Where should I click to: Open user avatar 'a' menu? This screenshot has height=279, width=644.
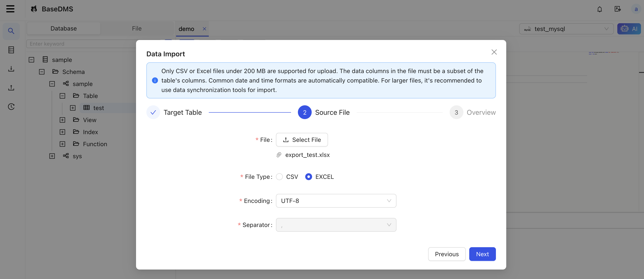click(636, 9)
